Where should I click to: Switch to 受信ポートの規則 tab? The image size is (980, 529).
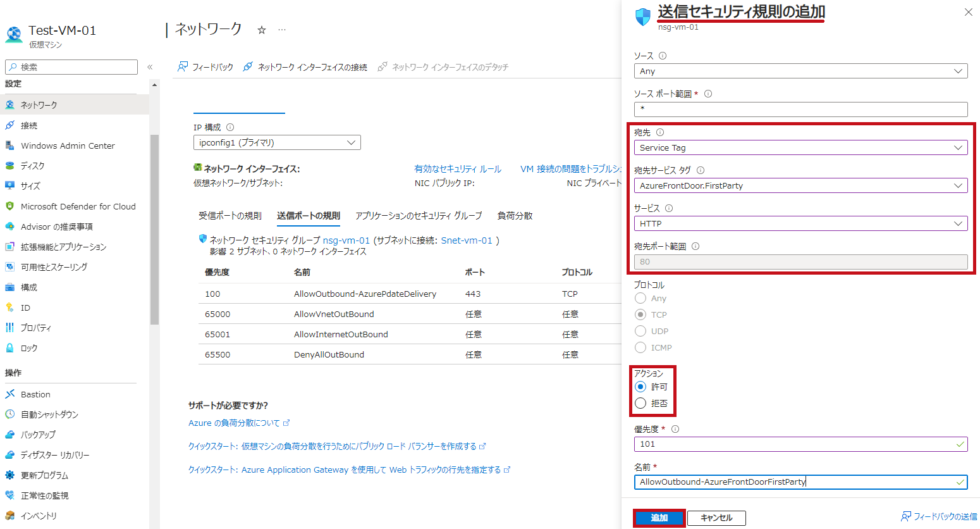click(x=230, y=216)
